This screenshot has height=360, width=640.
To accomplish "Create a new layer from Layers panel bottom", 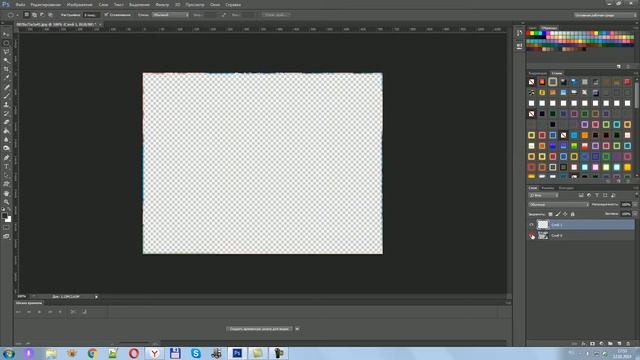I will coord(619,344).
